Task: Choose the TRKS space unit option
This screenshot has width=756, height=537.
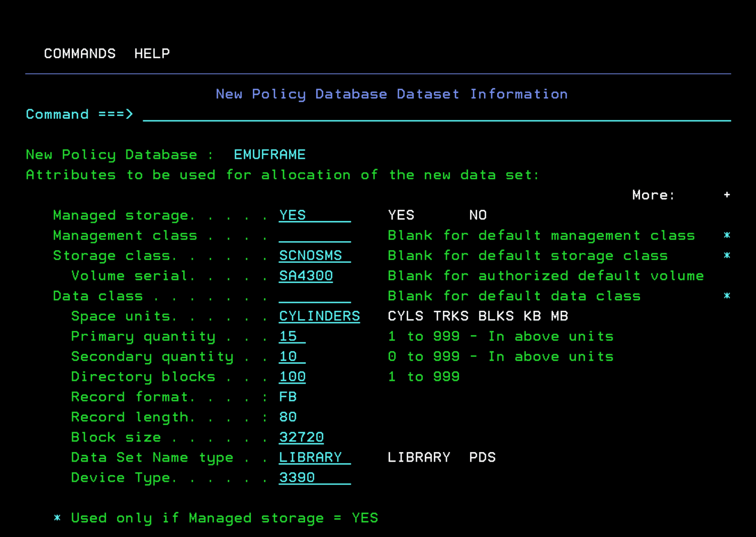Action: 451,316
